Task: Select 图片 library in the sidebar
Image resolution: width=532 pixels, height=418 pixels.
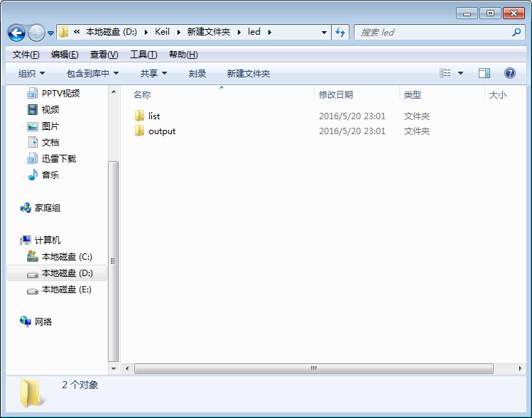Action: tap(43, 126)
